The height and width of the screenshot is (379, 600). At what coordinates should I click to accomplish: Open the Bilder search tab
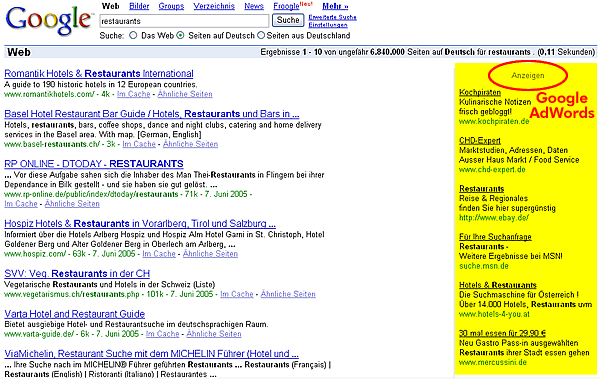(x=139, y=6)
